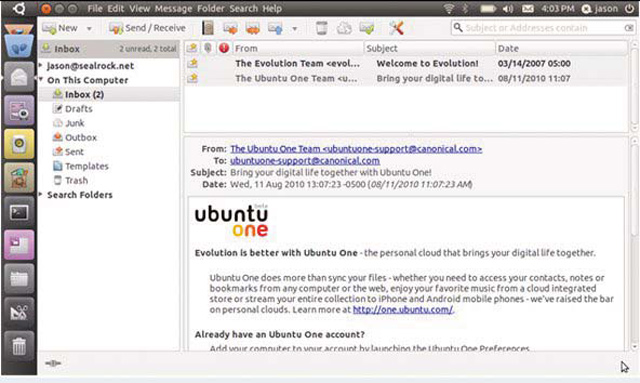640x383 pixels.
Task: Collapse the On This Computer tree
Action: pos(41,79)
